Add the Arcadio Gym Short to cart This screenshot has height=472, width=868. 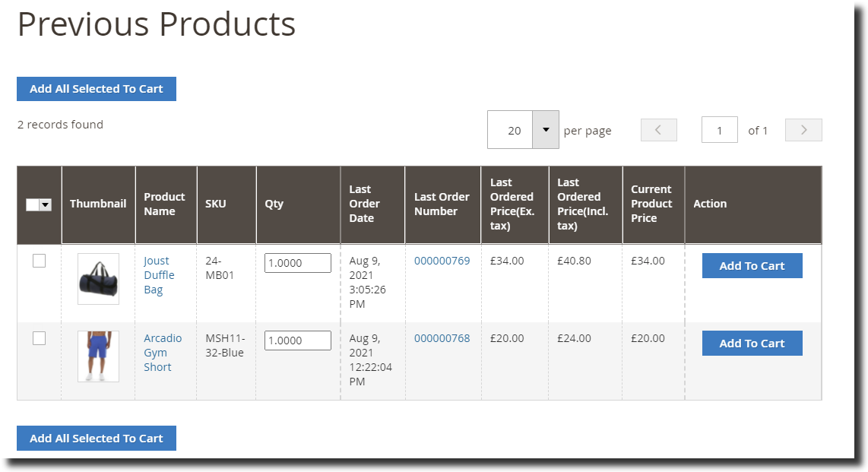pos(752,344)
